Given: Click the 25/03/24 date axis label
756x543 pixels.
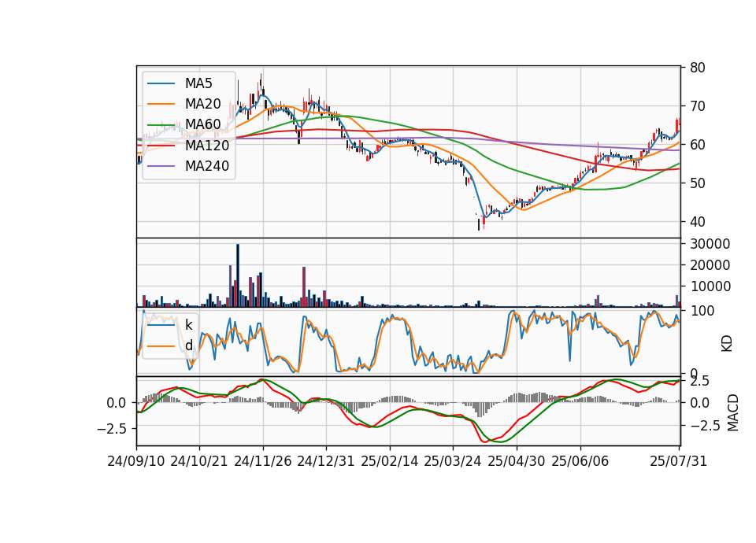Looking at the screenshot, I should (453, 461).
